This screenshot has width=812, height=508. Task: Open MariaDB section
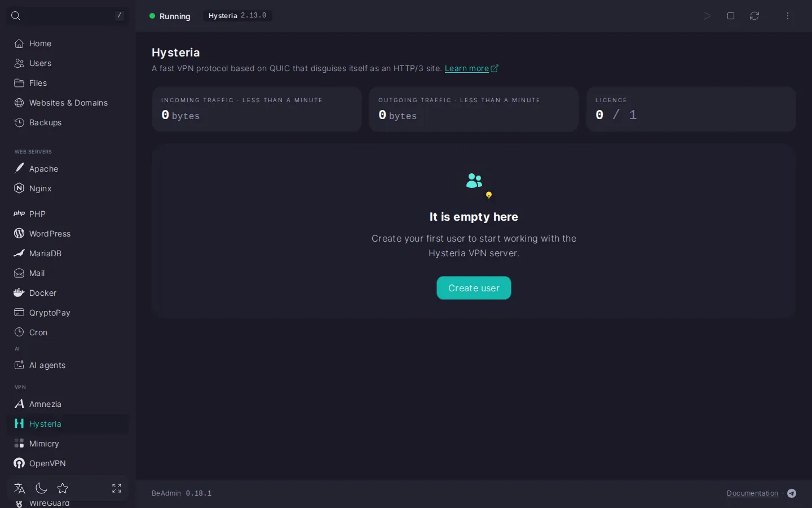[x=67, y=253]
